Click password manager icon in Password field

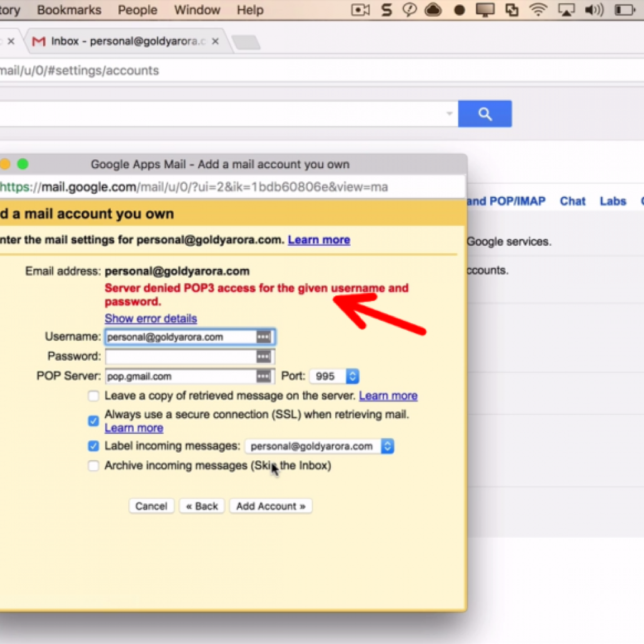pyautogui.click(x=264, y=356)
